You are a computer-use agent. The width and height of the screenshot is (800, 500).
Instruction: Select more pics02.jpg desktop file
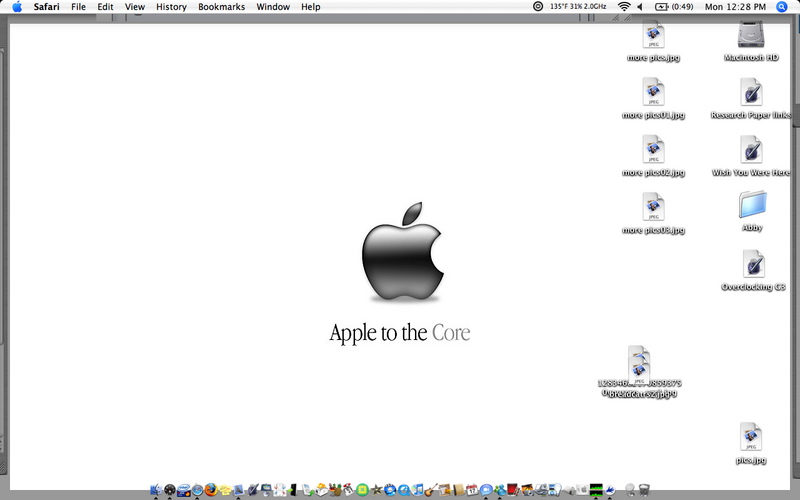tap(653, 149)
